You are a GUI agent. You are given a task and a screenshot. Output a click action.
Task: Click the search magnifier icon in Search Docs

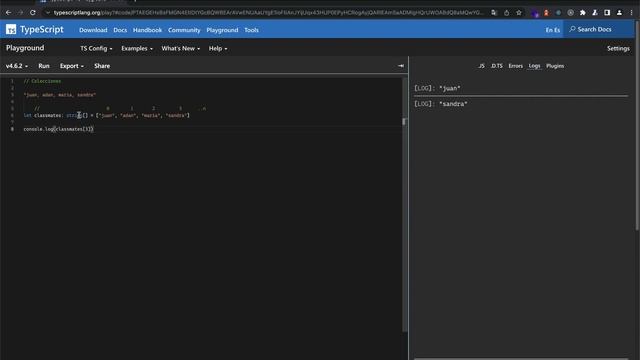point(572,29)
